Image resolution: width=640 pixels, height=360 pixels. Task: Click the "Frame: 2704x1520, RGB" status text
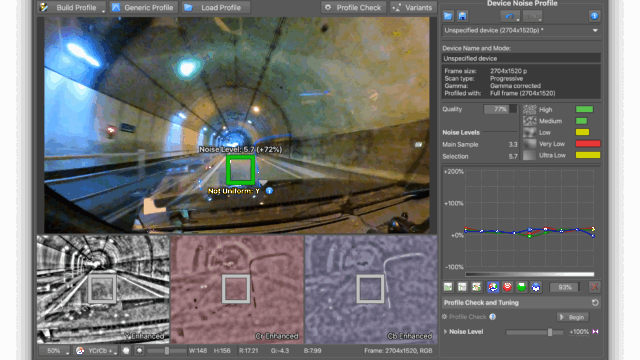point(398,351)
